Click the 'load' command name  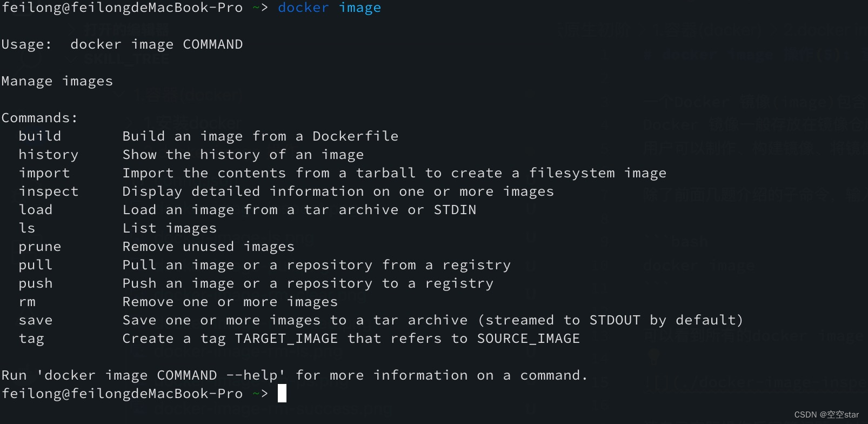pos(35,210)
